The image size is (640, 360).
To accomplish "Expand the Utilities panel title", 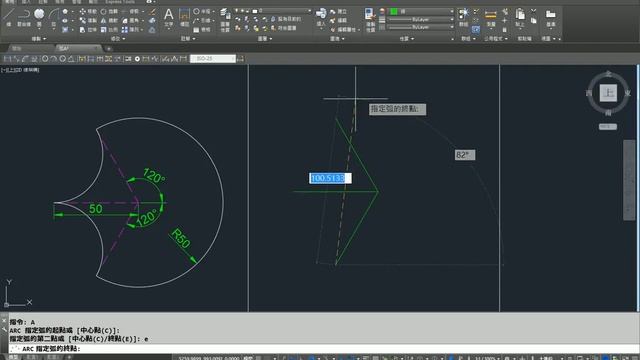I will [496, 39].
